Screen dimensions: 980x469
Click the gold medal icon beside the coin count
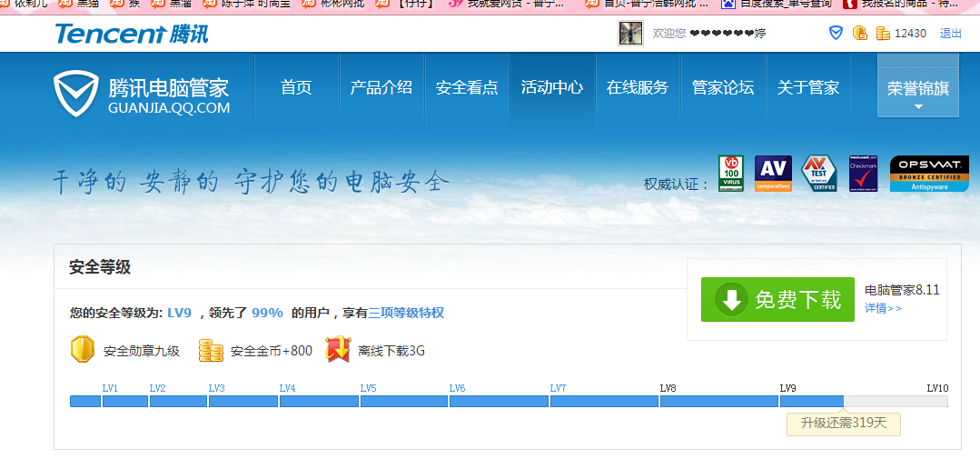click(x=860, y=33)
